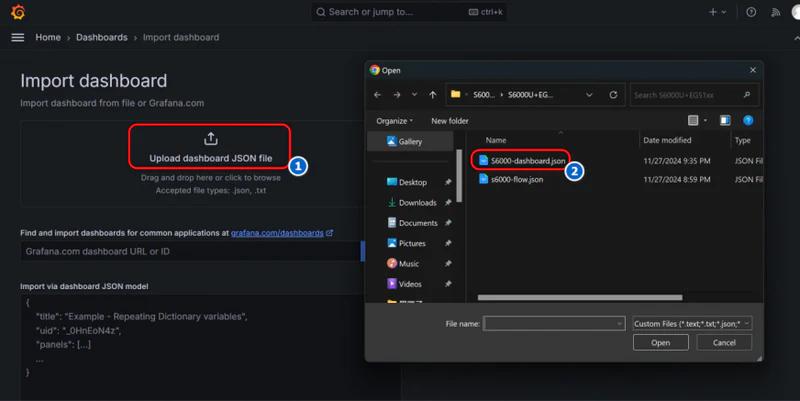Open recent locations dropdown arrow
Screen dimensions: 800x401
coord(414,95)
